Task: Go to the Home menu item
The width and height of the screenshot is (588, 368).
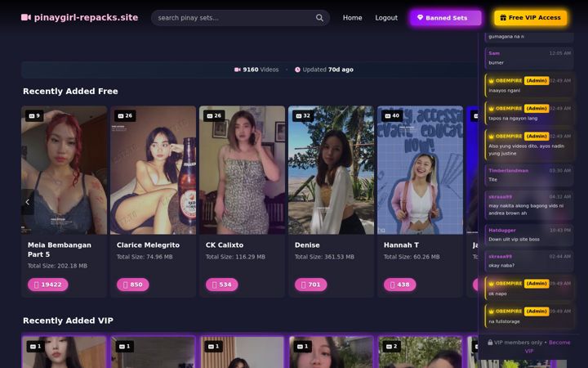Action: (x=352, y=18)
